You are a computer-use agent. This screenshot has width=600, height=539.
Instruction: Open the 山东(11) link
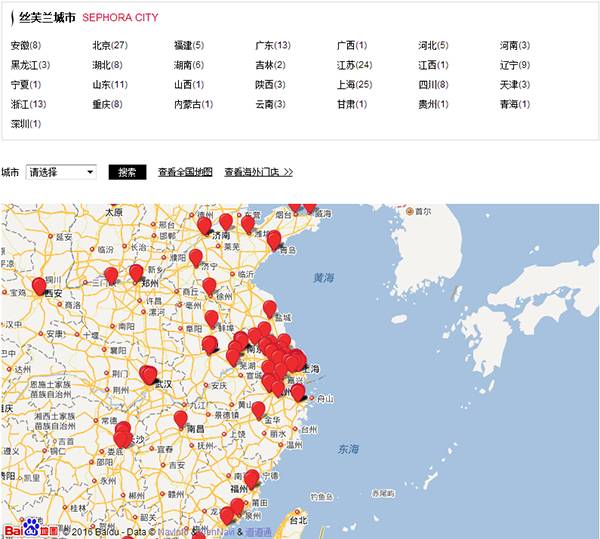[110, 85]
